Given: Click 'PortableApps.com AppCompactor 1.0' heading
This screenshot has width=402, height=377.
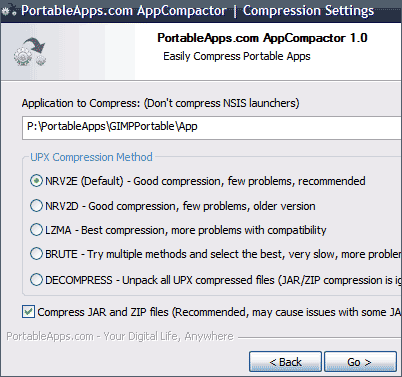Looking at the screenshot, I should coord(262,38).
